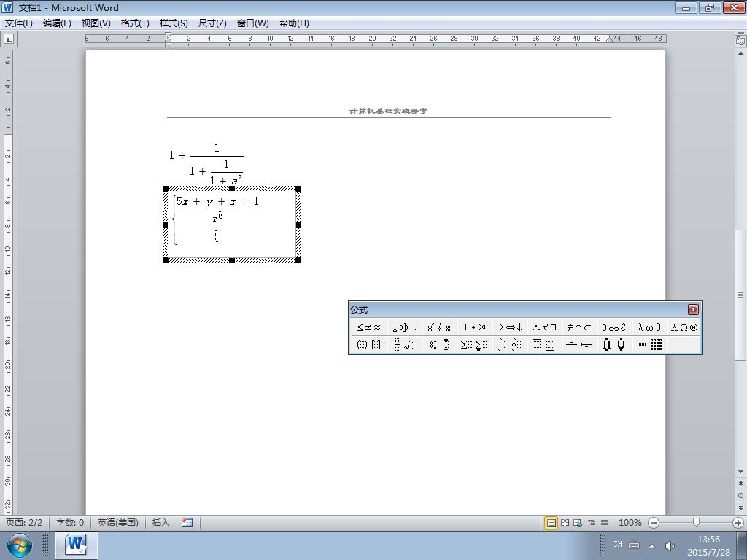The width and height of the screenshot is (747, 560).
Task: Open the Windows Start menu
Action: pyautogui.click(x=19, y=545)
